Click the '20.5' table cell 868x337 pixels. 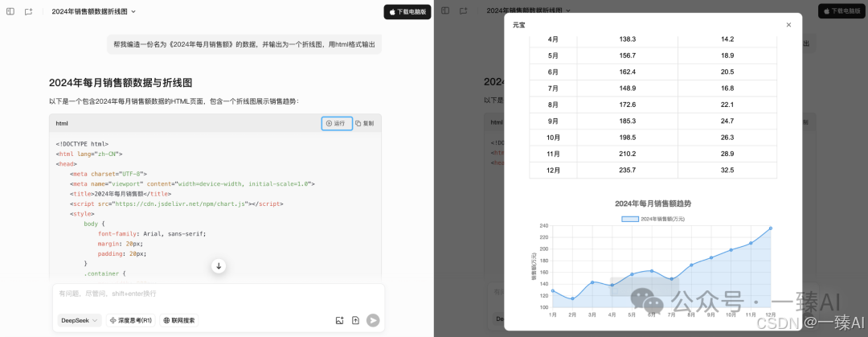727,72
